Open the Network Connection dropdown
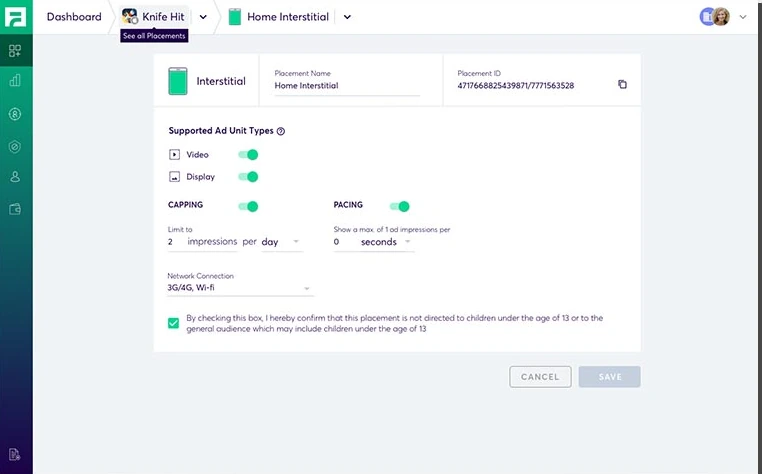This screenshot has width=762, height=474. coord(240,288)
